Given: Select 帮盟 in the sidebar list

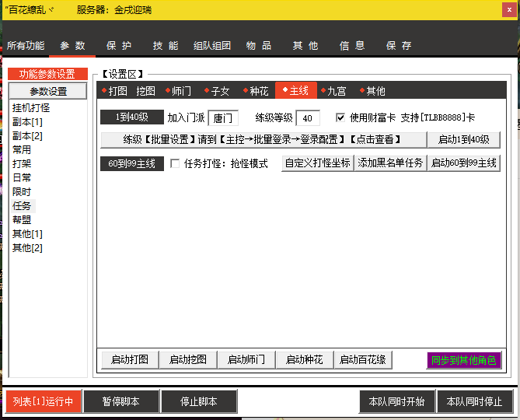Looking at the screenshot, I should pyautogui.click(x=22, y=219).
